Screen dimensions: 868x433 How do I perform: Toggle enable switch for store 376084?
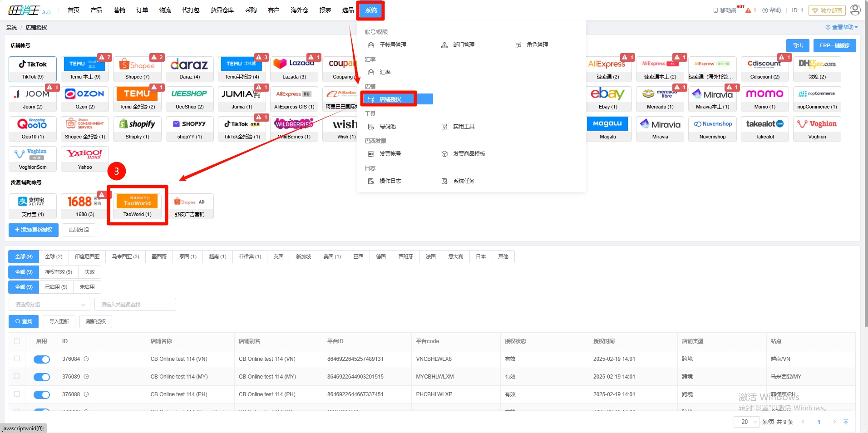pyautogui.click(x=42, y=359)
